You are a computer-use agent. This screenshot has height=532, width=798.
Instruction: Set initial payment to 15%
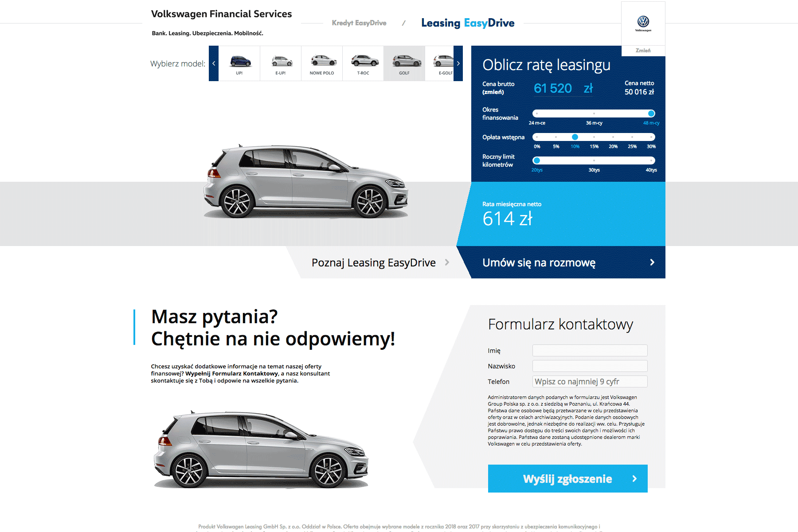pos(594,137)
